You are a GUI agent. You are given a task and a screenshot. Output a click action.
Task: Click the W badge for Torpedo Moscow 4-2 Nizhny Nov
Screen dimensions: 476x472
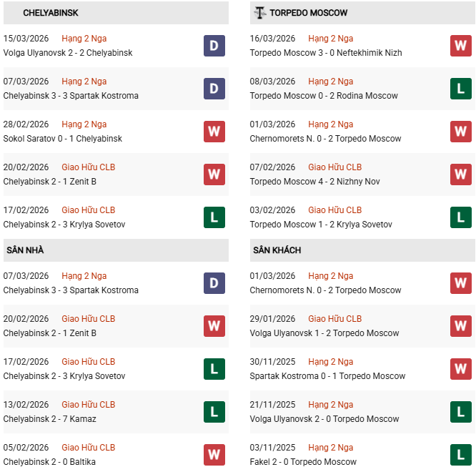click(x=460, y=174)
